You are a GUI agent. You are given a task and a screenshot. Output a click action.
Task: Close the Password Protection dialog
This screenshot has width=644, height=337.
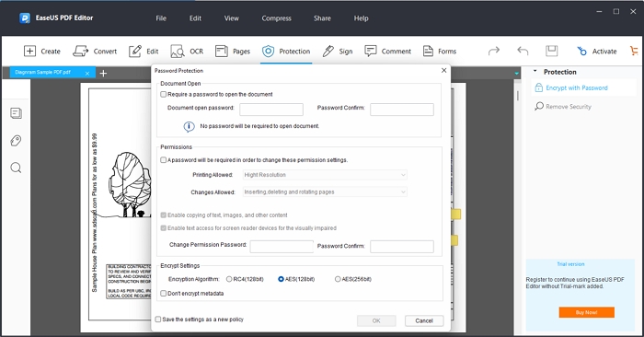pyautogui.click(x=443, y=70)
